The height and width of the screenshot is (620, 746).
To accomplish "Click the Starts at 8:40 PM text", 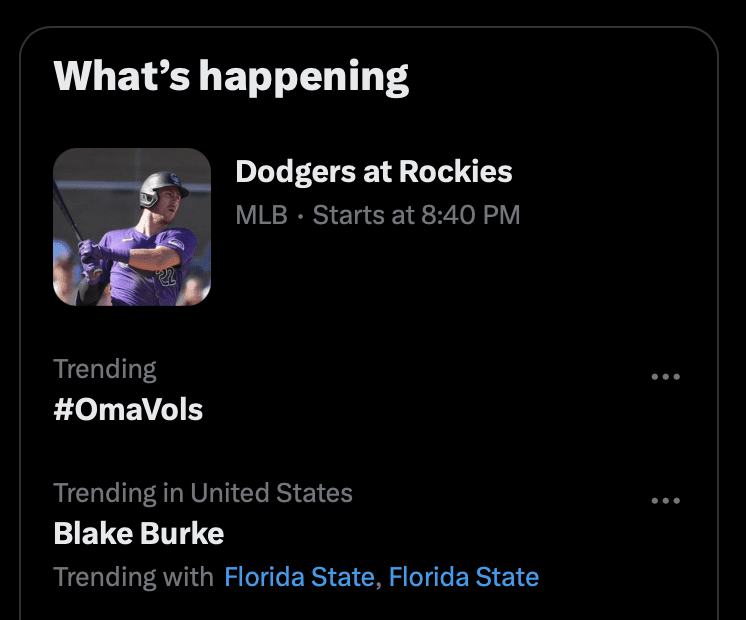I will click(416, 215).
